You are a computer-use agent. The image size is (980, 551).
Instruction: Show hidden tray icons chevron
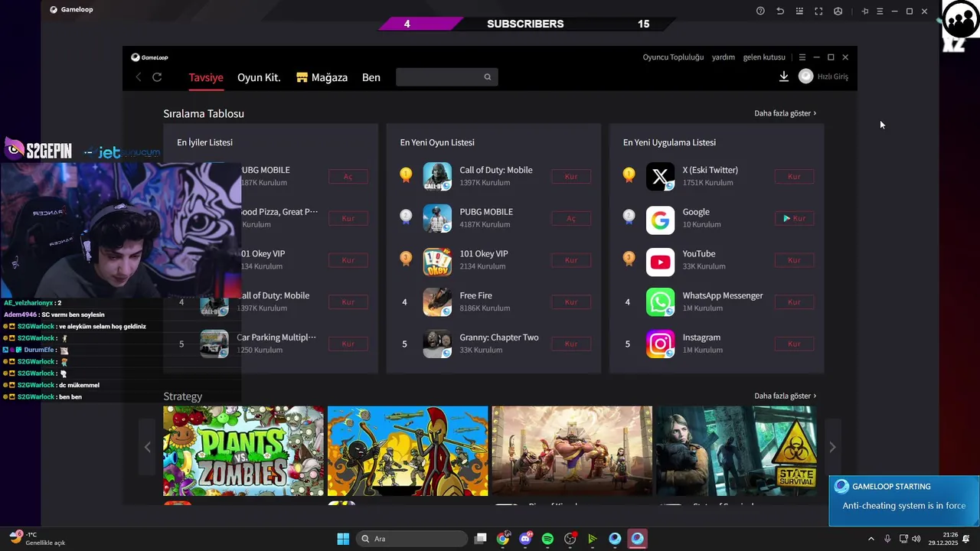tap(872, 539)
